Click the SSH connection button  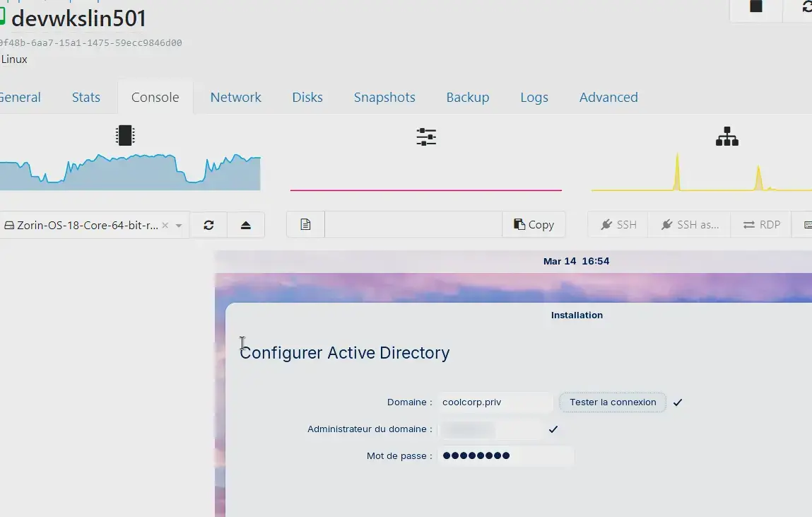click(618, 225)
